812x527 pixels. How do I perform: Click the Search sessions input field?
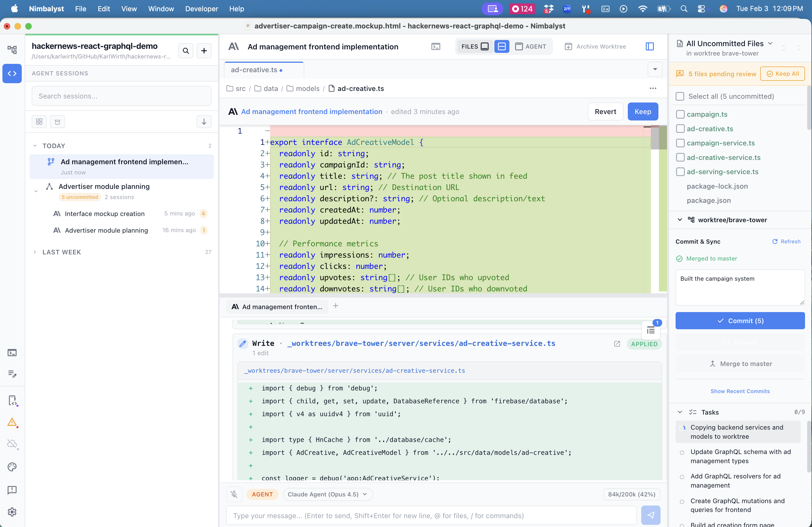pyautogui.click(x=121, y=96)
